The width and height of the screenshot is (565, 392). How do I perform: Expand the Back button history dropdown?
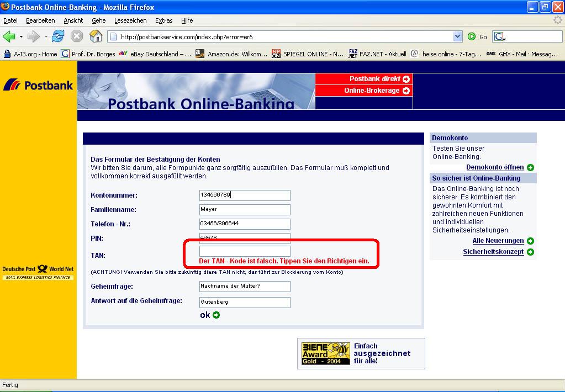[21, 37]
